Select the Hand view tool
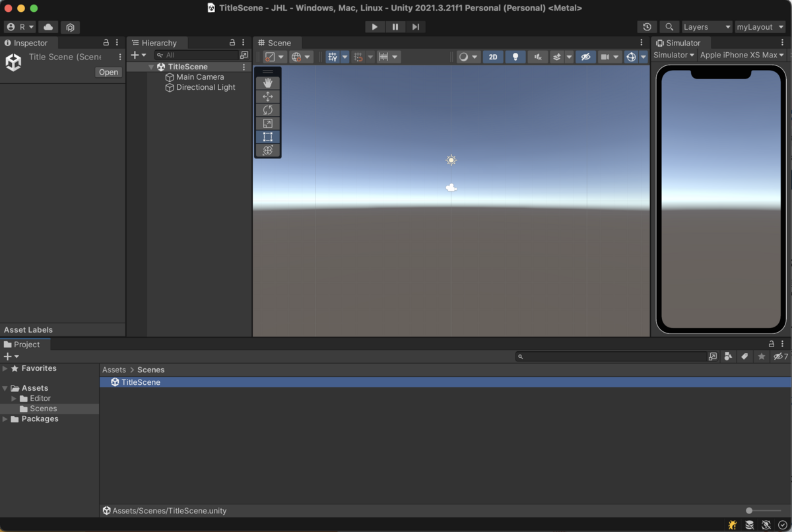The height and width of the screenshot is (532, 792). (x=267, y=83)
